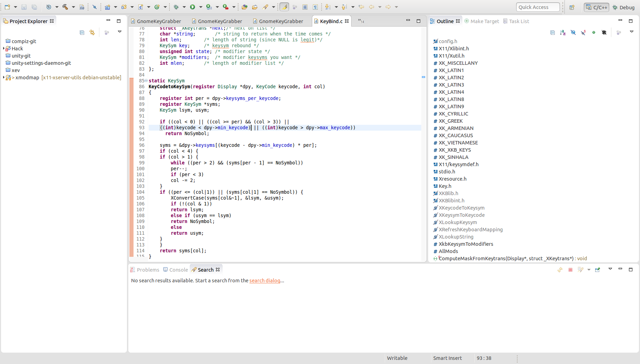Close the KeyBind.c tab

347,21
